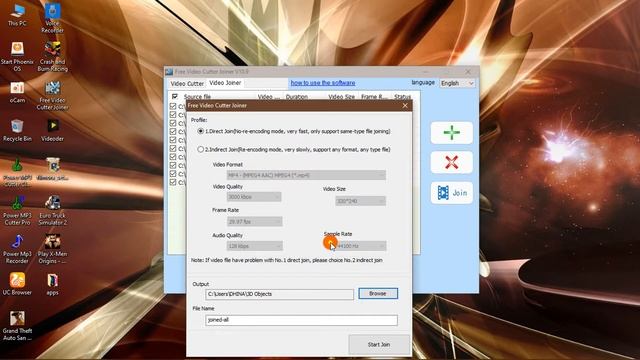Close the Free Video Cutter Joiner dialog
This screenshot has height=360, width=640.
[405, 106]
